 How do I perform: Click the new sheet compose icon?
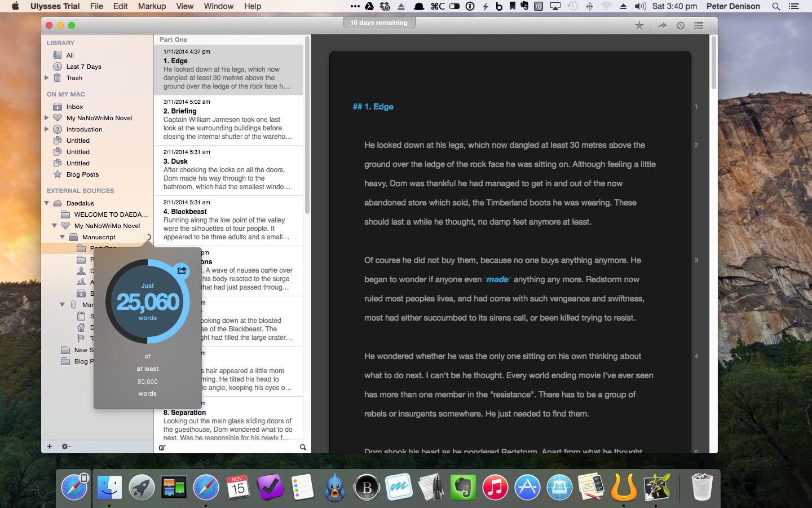point(162,447)
